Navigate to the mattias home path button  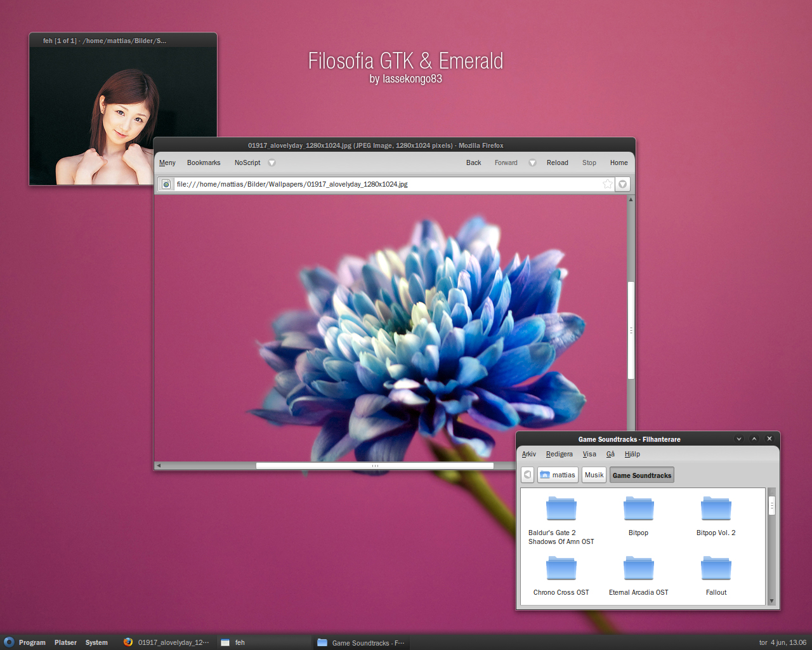(558, 475)
